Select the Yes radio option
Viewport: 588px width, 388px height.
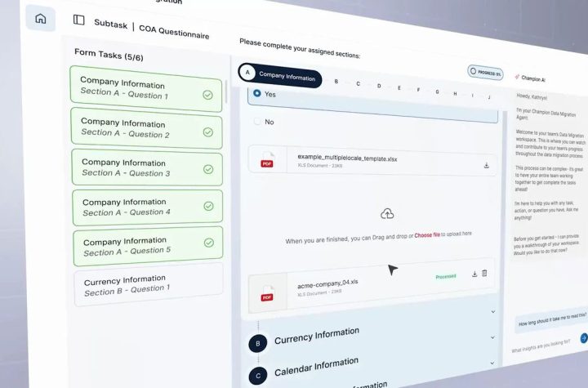pyautogui.click(x=257, y=94)
